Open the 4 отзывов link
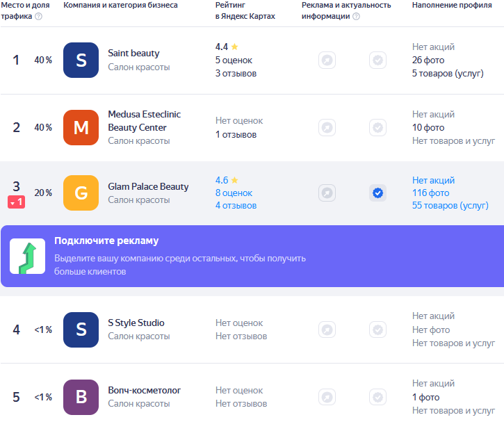This screenshot has height=431, width=504. (x=236, y=205)
